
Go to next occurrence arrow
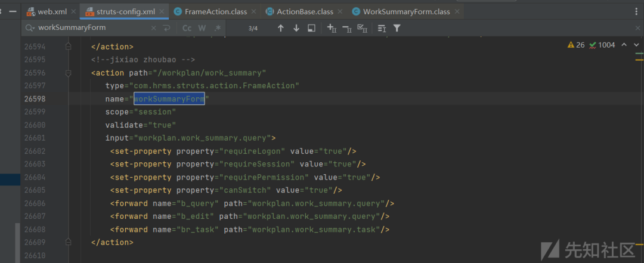click(x=296, y=28)
